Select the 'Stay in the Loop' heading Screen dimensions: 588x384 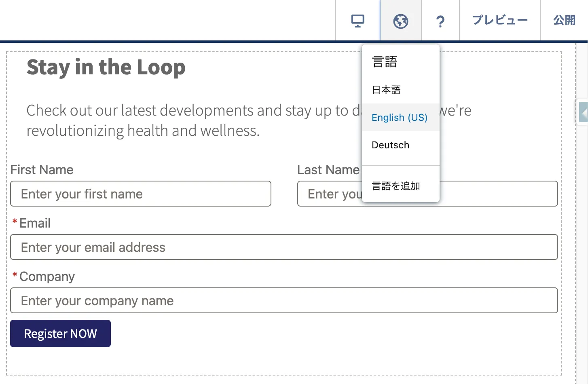coord(106,67)
